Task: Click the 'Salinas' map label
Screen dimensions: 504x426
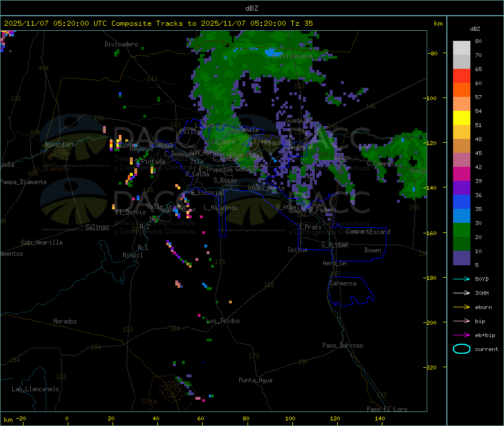Action: tap(97, 227)
